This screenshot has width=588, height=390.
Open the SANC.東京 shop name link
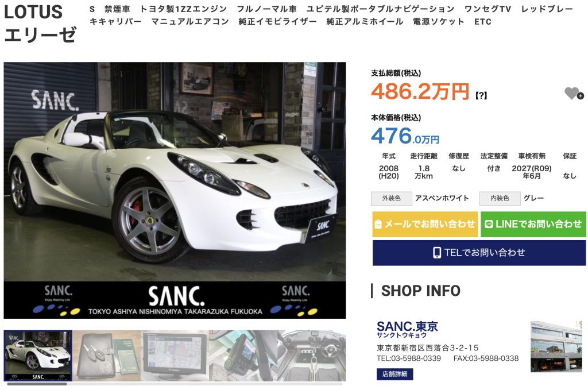407,329
